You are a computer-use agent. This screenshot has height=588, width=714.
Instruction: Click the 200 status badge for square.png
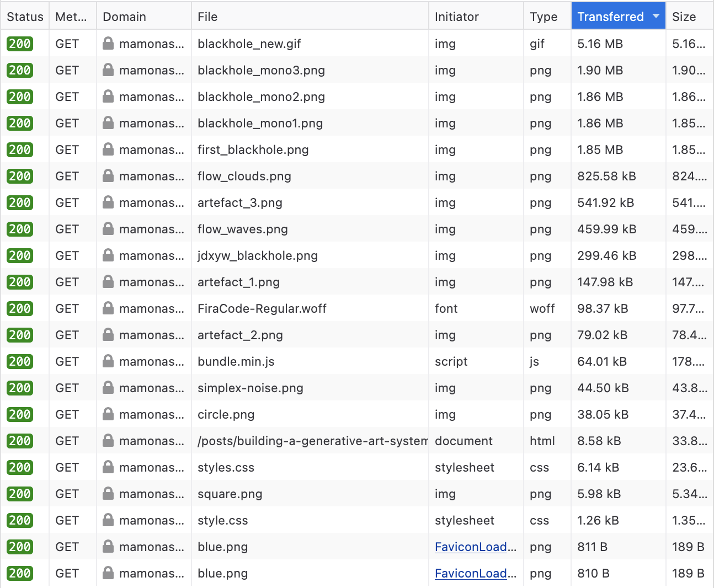pos(20,494)
